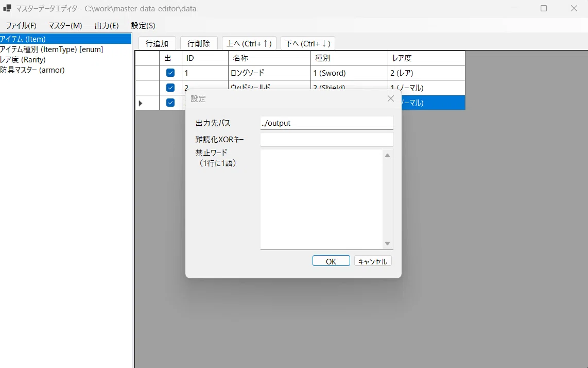This screenshot has width=588, height=368.
Task: Open the 出力(E) menu
Action: (x=107, y=26)
